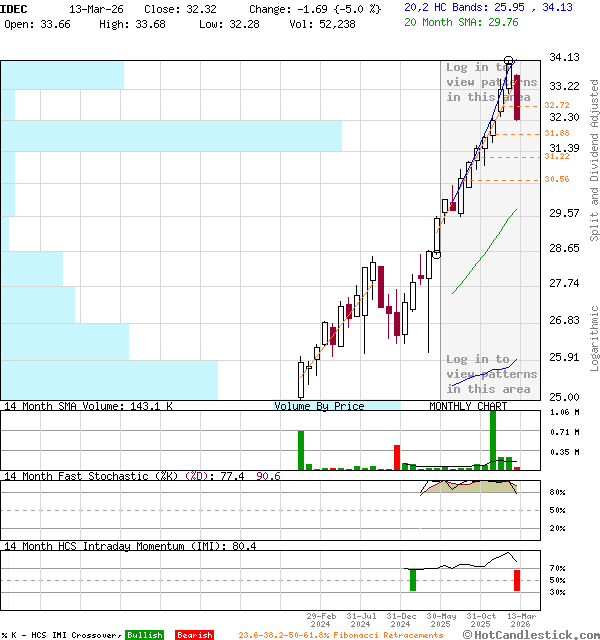This screenshot has height=640, width=600.
Task: Click the red Bearish legend badge
Action: click(x=194, y=635)
